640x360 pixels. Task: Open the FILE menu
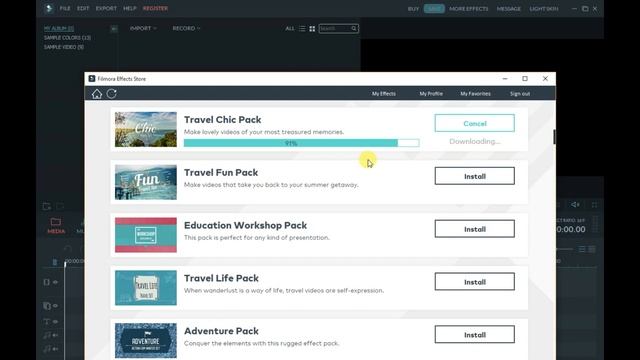click(65, 8)
